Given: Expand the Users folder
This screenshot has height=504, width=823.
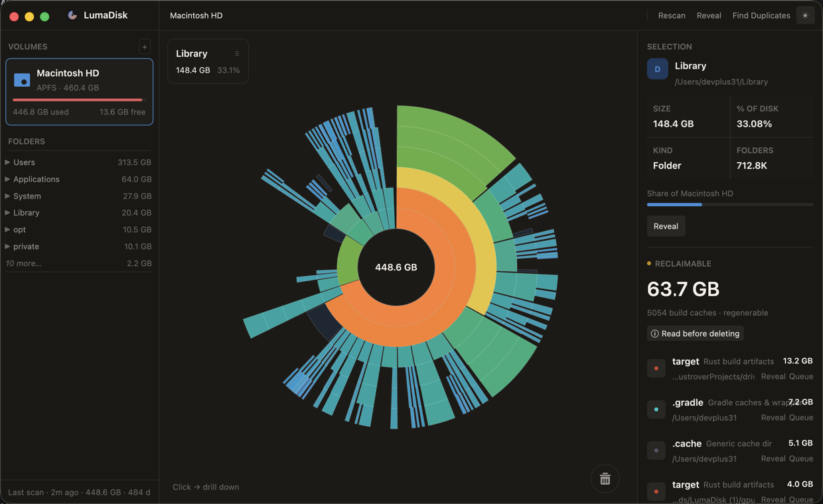Looking at the screenshot, I should click(x=7, y=162).
